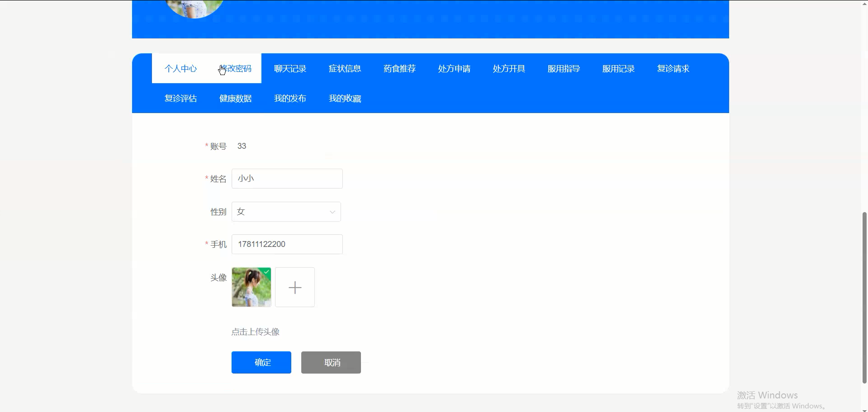View the 症状信息 tab
Viewport: 868px width, 412px height.
click(345, 68)
